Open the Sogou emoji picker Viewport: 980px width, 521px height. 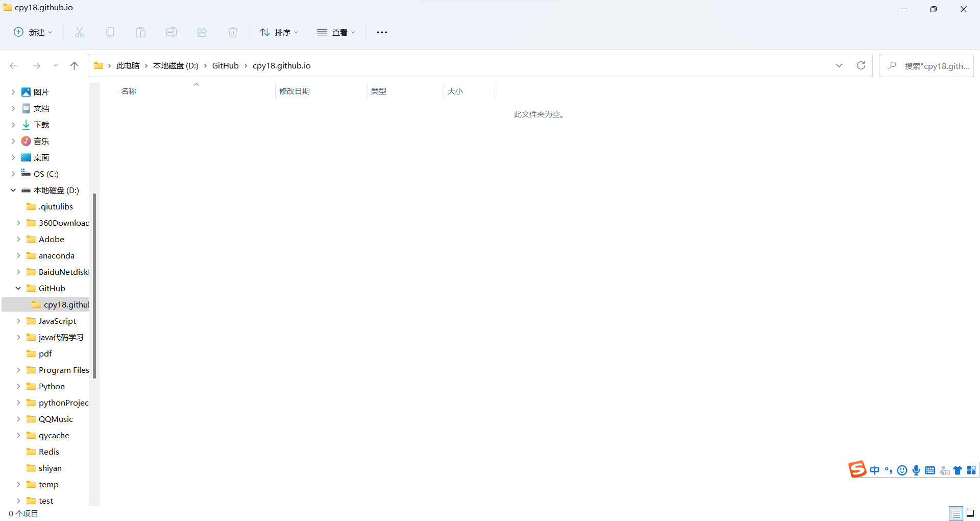point(902,470)
